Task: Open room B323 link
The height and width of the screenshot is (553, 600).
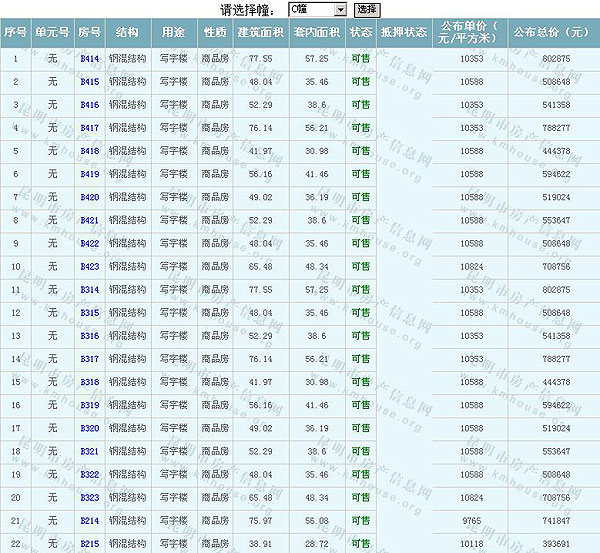Action: pos(89,497)
